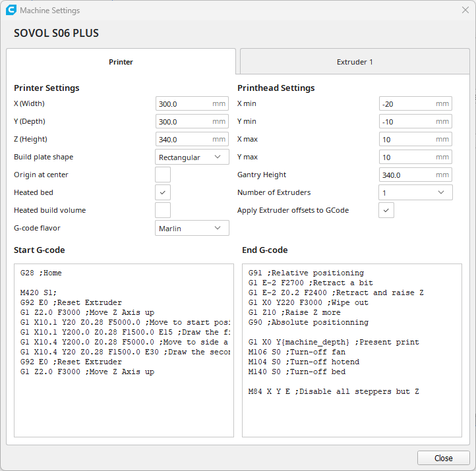476x471 pixels.
Task: Click 'M106 S0 ;Turn-off fan' line
Action: [297, 352]
